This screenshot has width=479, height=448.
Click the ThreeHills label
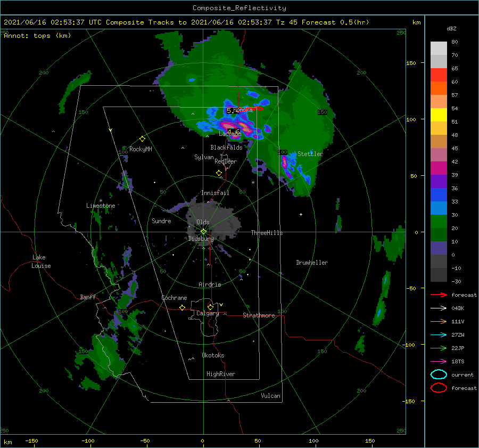tap(267, 233)
